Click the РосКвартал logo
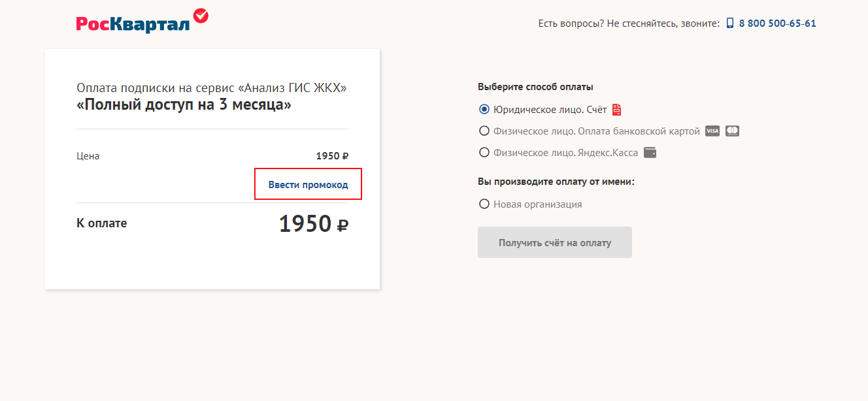Viewport: 868px width, 401px height. tap(142, 21)
